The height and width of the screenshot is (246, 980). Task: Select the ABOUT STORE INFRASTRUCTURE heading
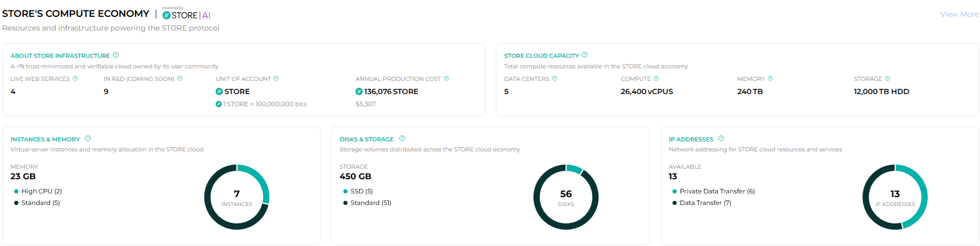60,56
